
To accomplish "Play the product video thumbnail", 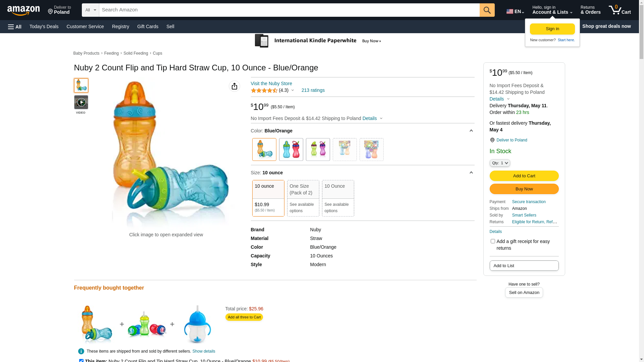I will pyautogui.click(x=81, y=102).
